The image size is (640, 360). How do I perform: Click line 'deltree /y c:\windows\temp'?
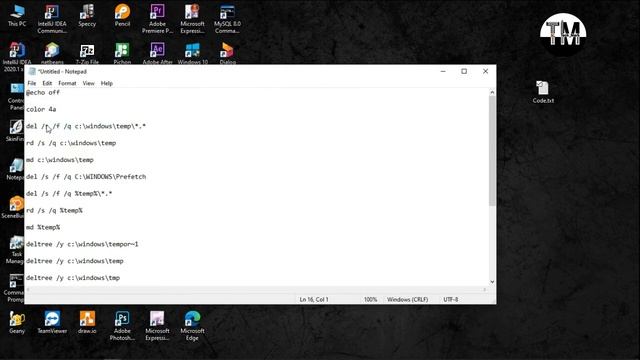point(75,261)
